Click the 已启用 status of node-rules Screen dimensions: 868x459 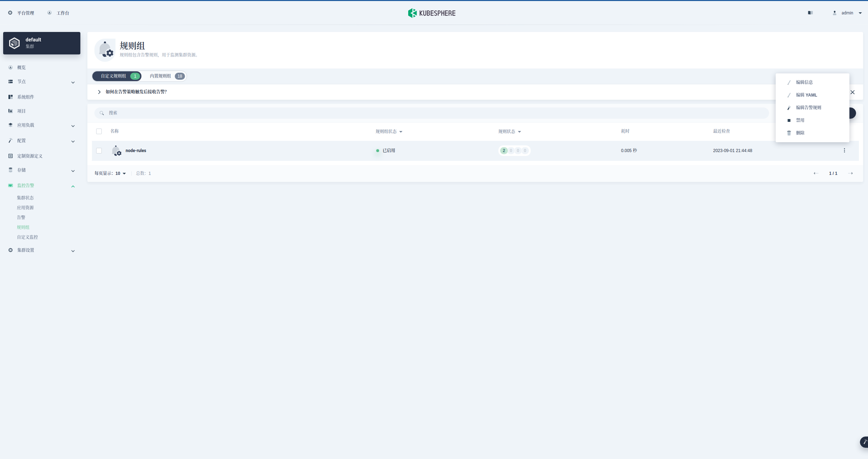pyautogui.click(x=385, y=151)
